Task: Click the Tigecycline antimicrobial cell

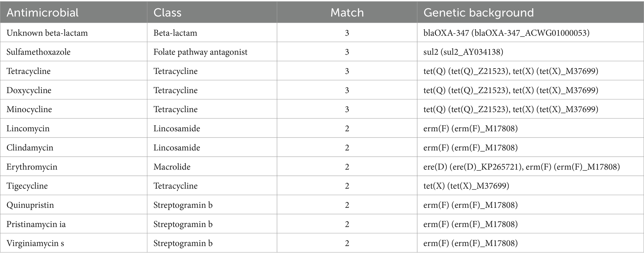Action: (27, 186)
